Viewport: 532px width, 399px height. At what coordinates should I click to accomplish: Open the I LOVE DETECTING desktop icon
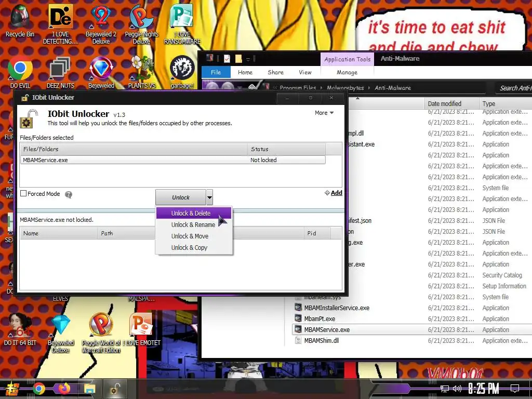coord(60,24)
